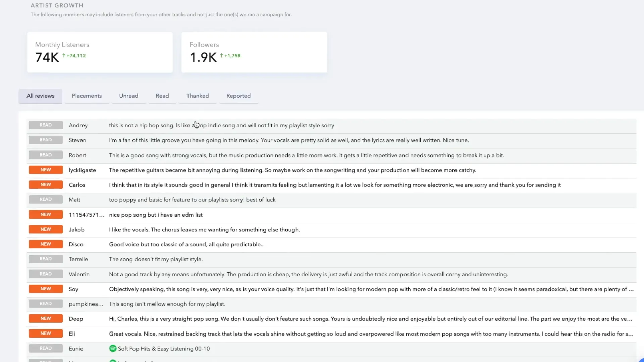Click the NEW badge next to Carlos
Screen dimensions: 644x362
coord(46,185)
